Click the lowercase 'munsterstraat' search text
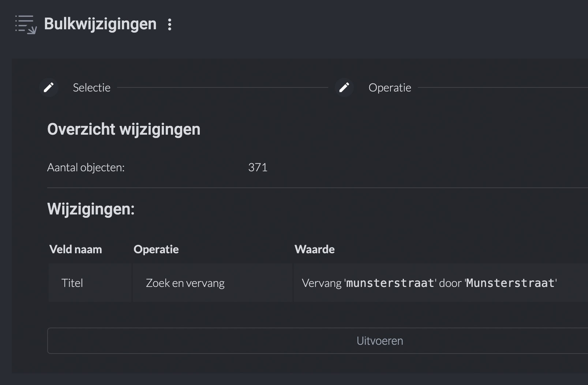 click(x=390, y=283)
